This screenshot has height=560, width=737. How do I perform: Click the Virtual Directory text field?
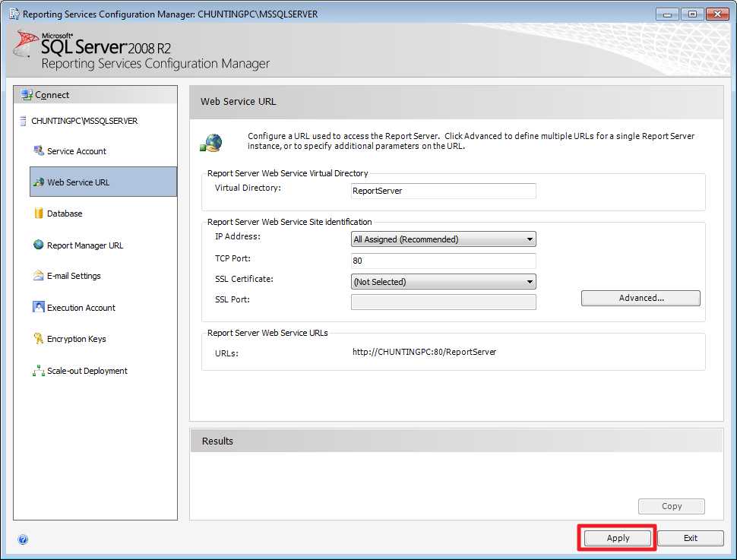443,191
